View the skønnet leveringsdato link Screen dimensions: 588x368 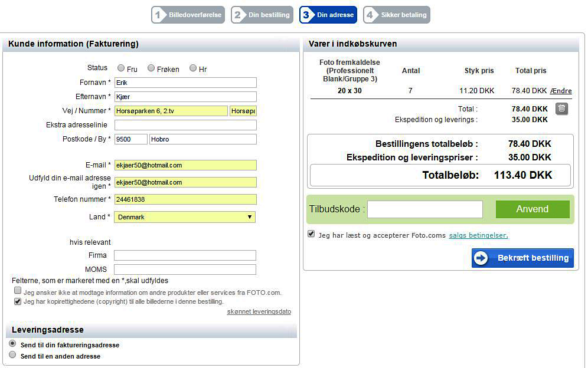(x=259, y=311)
